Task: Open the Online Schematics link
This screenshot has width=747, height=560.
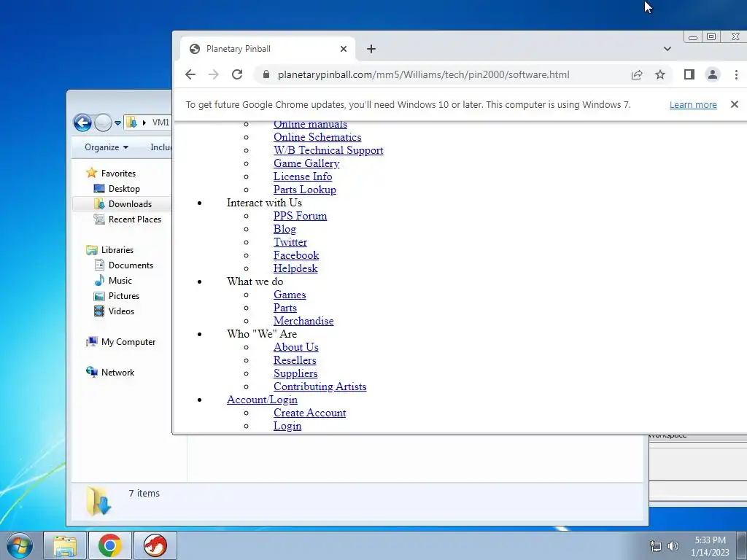Action: pyautogui.click(x=317, y=137)
